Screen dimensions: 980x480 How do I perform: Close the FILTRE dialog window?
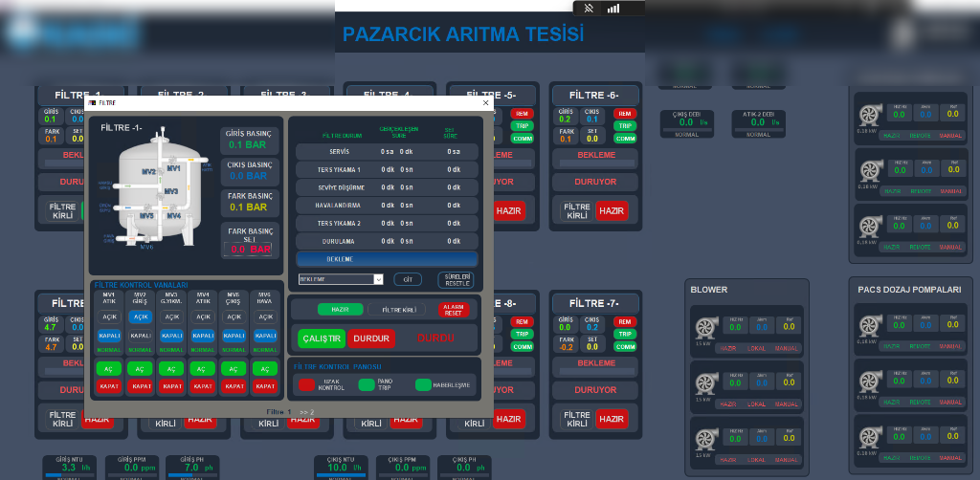485,103
